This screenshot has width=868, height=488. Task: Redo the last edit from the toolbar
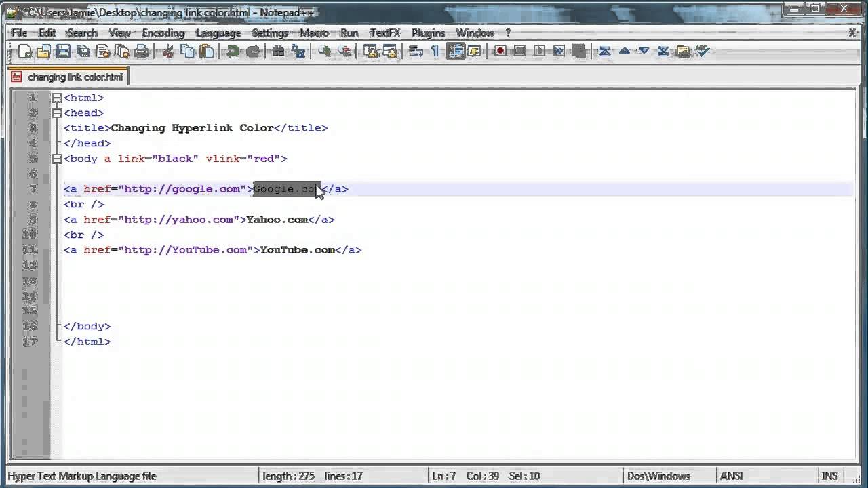click(253, 52)
